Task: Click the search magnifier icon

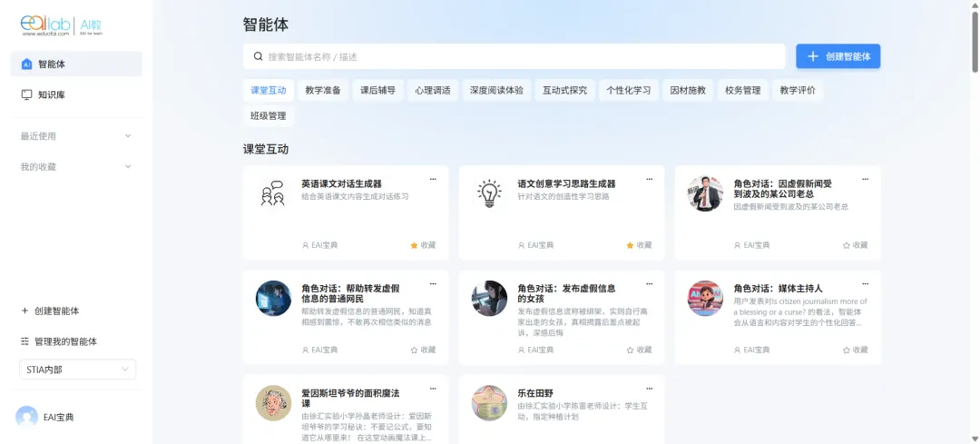Action: pos(258,56)
